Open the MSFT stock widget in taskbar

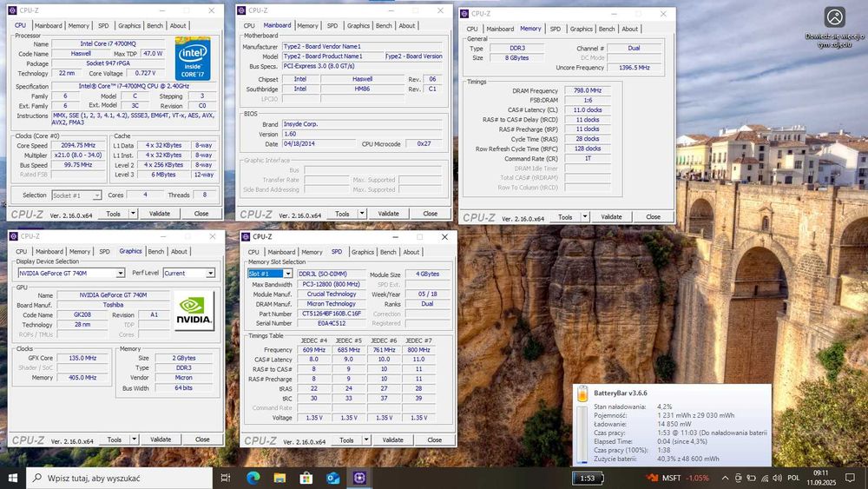click(678, 478)
